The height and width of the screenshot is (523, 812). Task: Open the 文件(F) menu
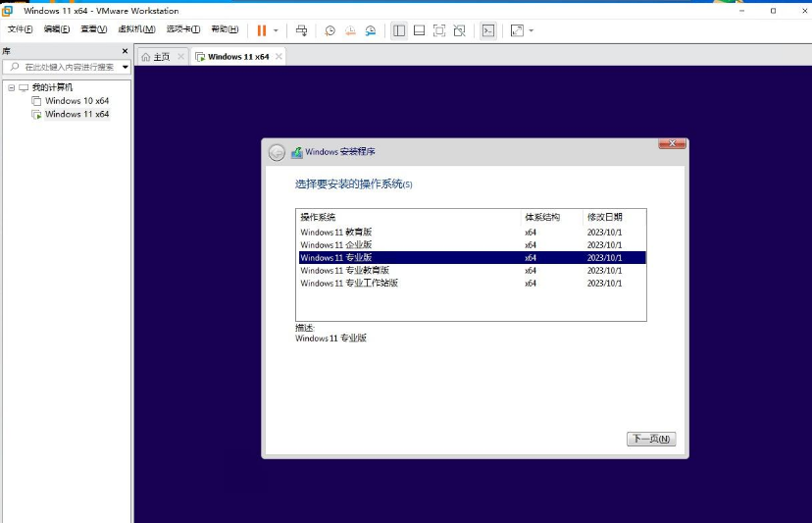click(21, 29)
